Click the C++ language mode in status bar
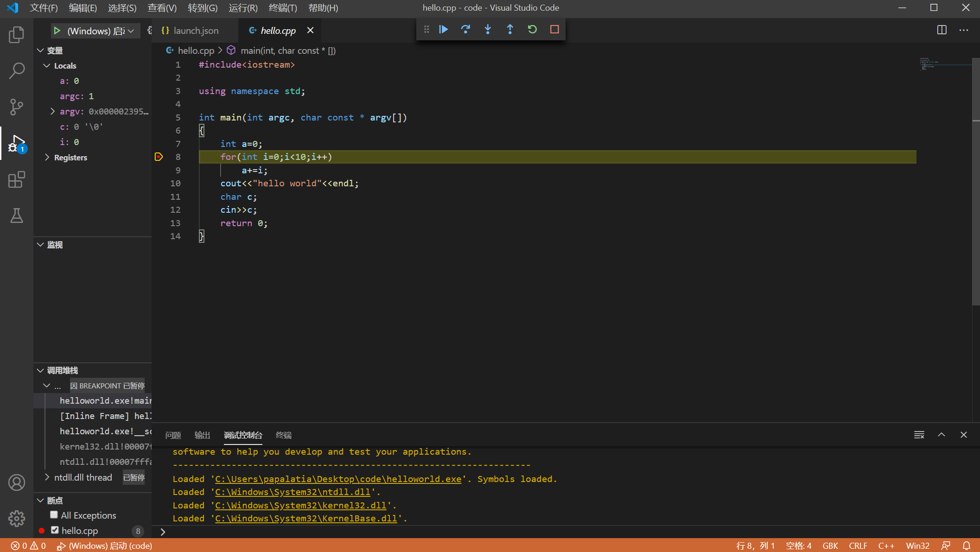 tap(886, 546)
